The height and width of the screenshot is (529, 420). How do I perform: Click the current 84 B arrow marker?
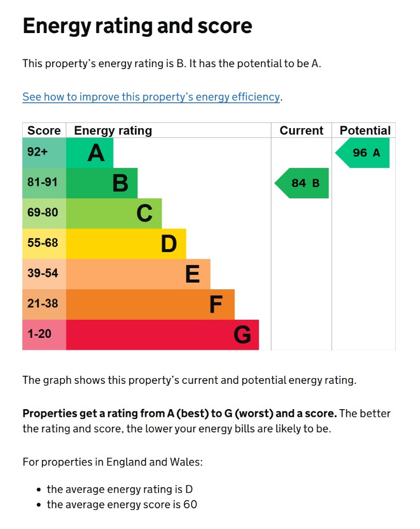coord(303,183)
